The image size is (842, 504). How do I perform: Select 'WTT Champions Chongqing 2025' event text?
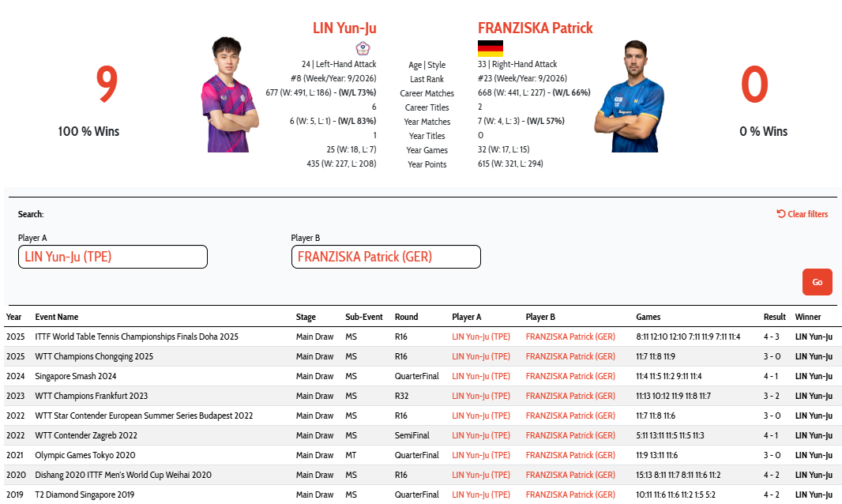pyautogui.click(x=94, y=356)
